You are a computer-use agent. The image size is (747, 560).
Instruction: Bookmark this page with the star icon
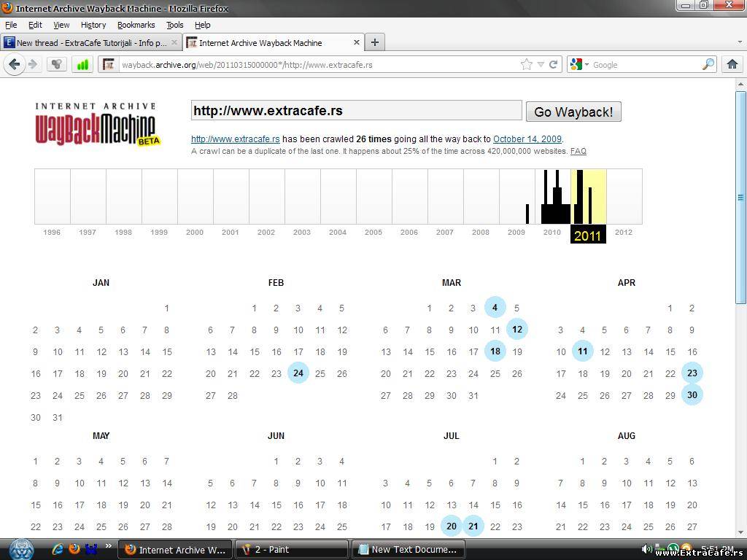[x=527, y=64]
